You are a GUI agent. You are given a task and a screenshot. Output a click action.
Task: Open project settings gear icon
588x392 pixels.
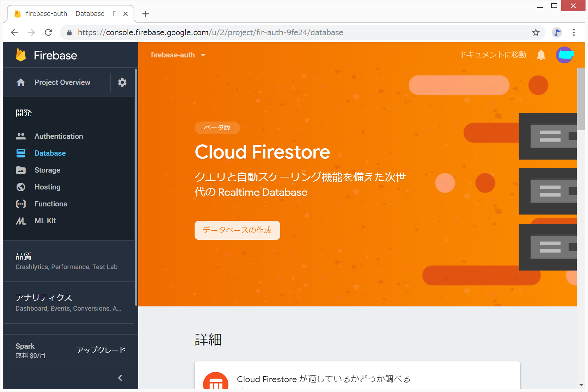(122, 82)
